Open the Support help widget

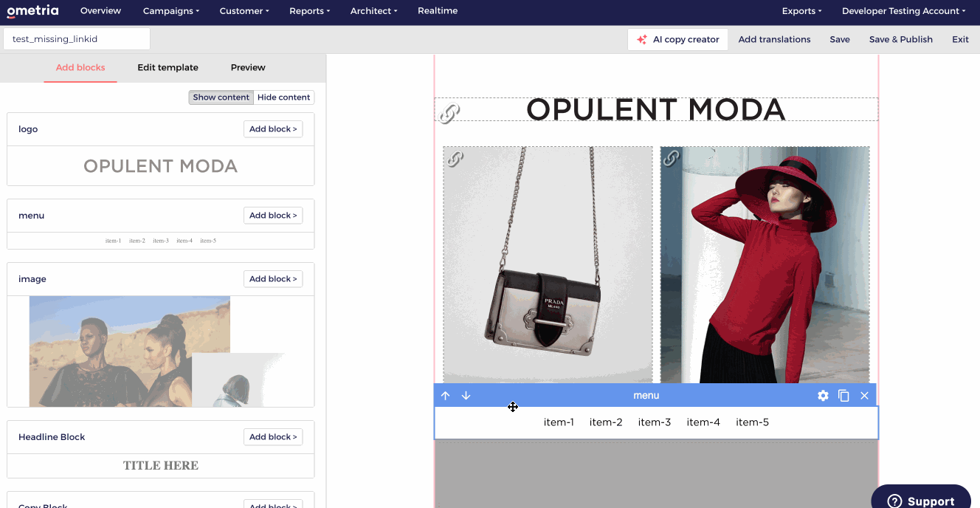[921, 499]
